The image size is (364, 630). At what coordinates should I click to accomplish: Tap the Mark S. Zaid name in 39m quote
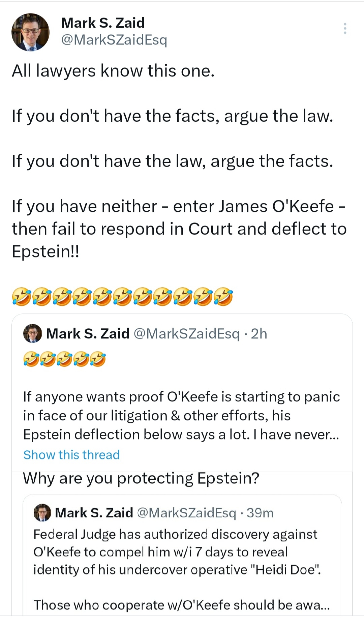click(x=94, y=513)
